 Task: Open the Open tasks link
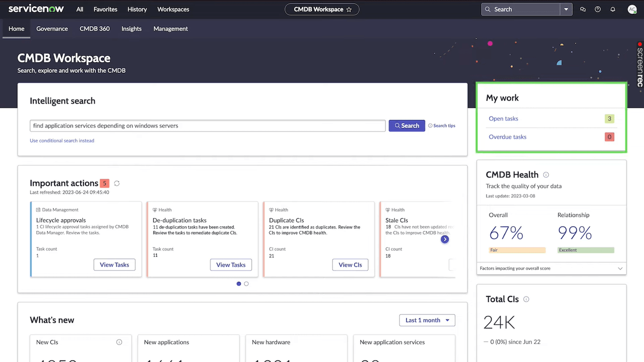click(x=503, y=118)
